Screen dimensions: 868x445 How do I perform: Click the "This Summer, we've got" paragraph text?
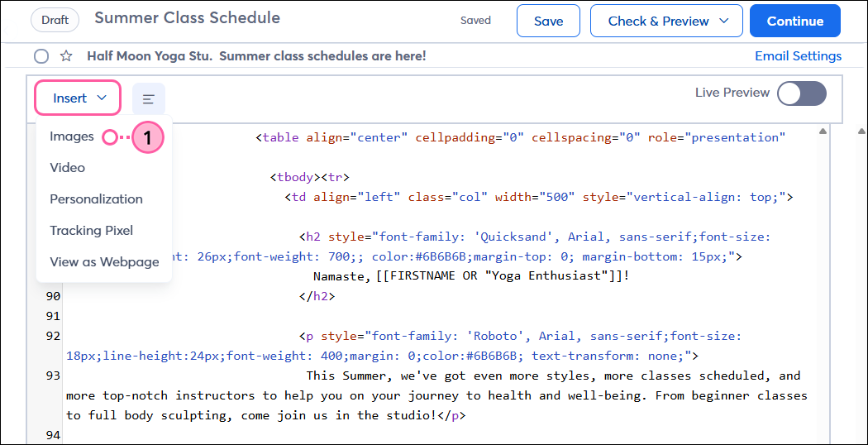[x=436, y=395]
